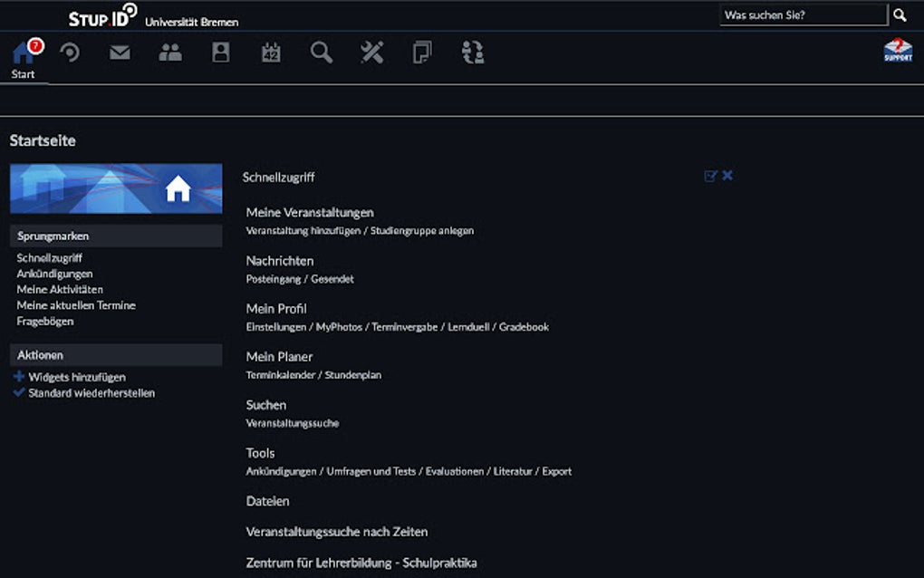Open Veranstaltungssuche nach Zeiten

pyautogui.click(x=337, y=532)
